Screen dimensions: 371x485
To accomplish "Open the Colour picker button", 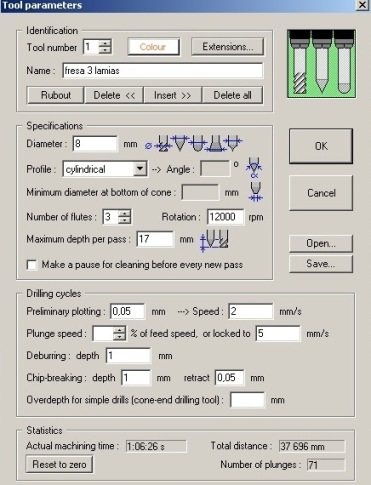I will pyautogui.click(x=153, y=47).
